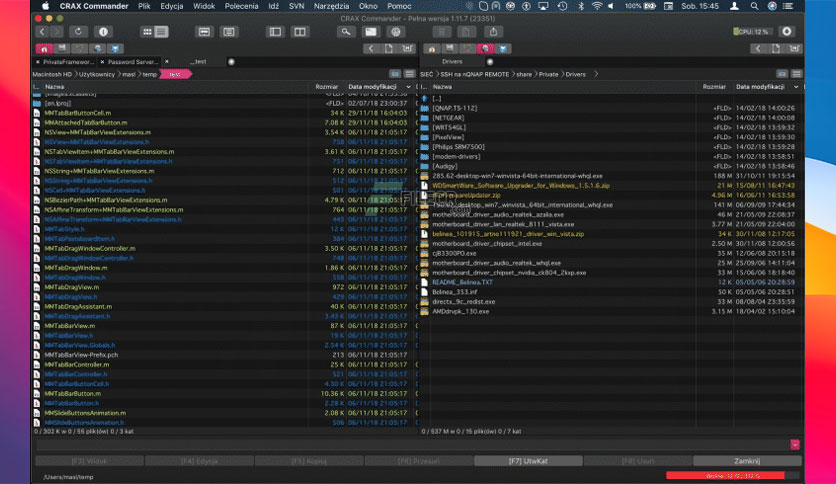This screenshot has height=484, width=836.
Task: Select the blue box drive button in left panel
Action: point(115,49)
